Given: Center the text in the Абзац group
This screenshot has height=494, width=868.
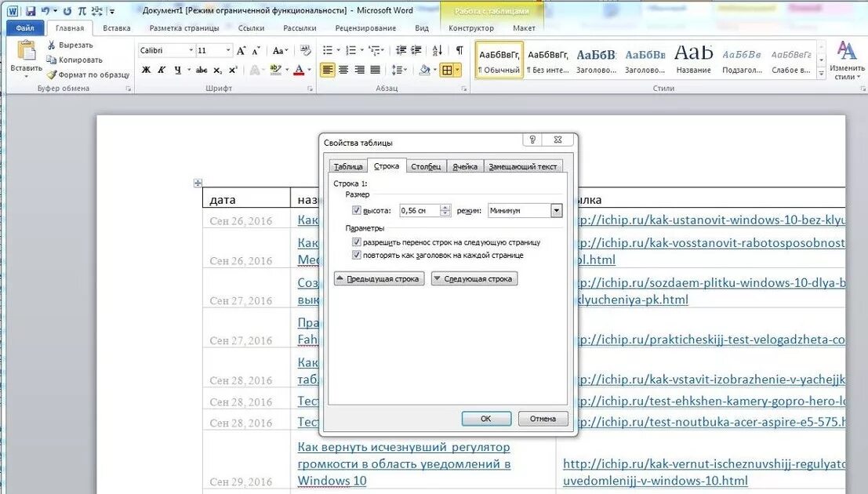Looking at the screenshot, I should click(x=343, y=70).
